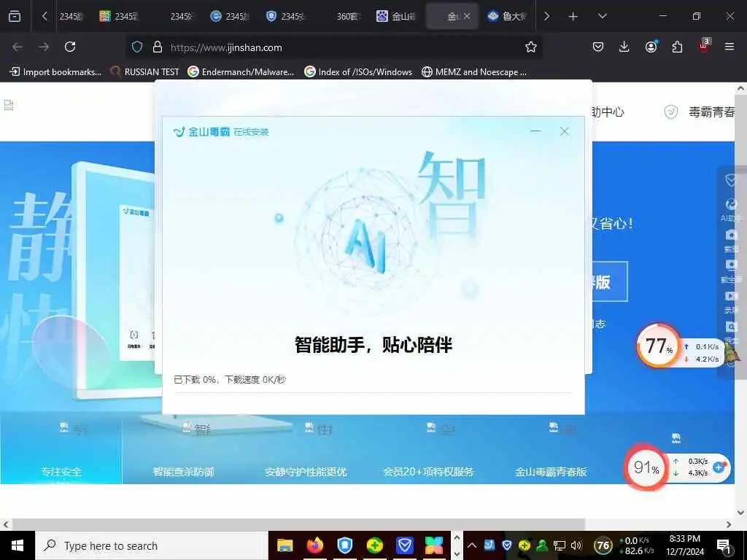Click the red extension badge showing 3
This screenshot has width=747, height=560.
click(x=704, y=46)
